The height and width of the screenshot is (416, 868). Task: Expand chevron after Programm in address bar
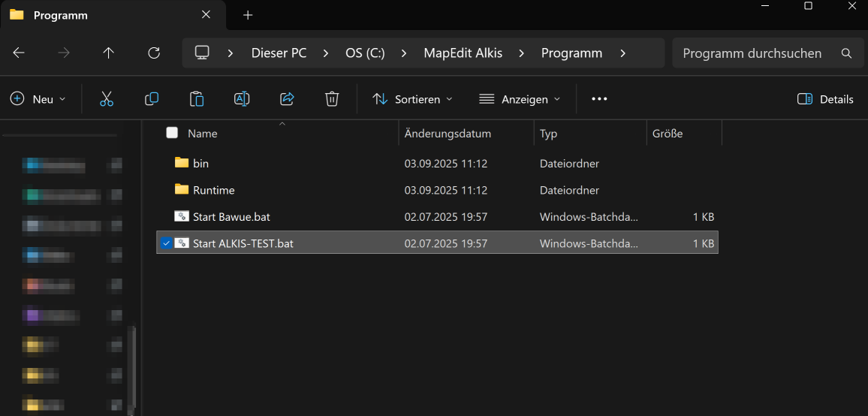[x=622, y=53]
